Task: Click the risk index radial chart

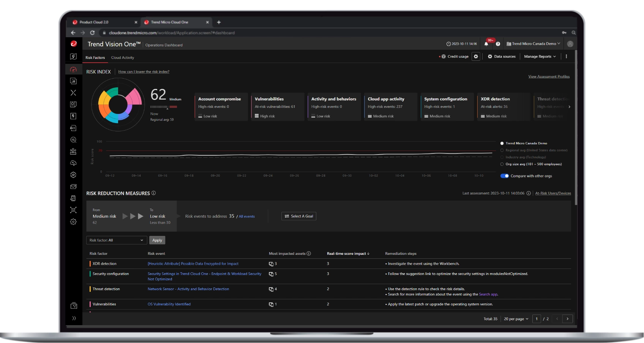Action: point(118,104)
